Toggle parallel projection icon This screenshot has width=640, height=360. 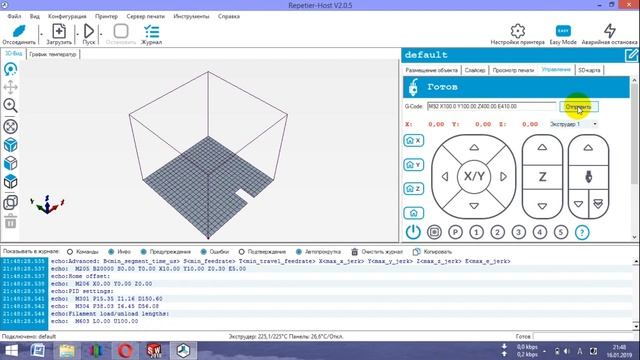[x=11, y=202]
